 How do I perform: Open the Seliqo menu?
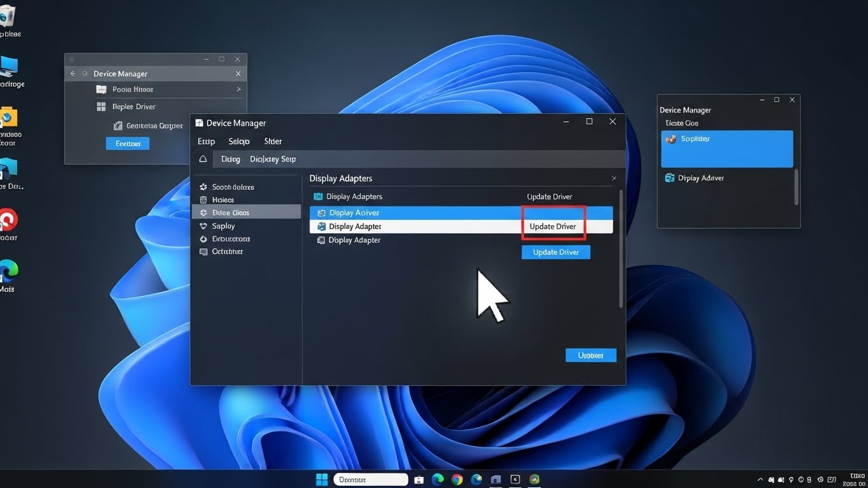238,141
